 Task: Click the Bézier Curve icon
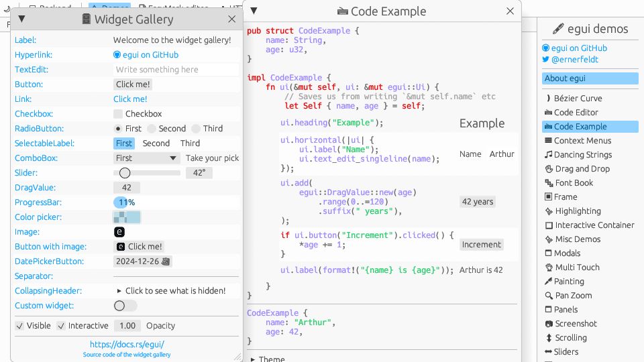click(x=548, y=98)
